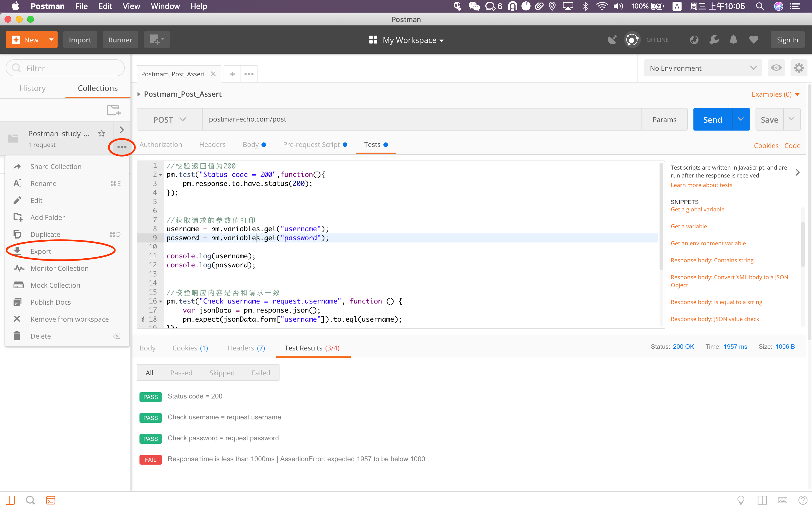
Task: Choose Delete in collection menu
Action: click(67, 336)
